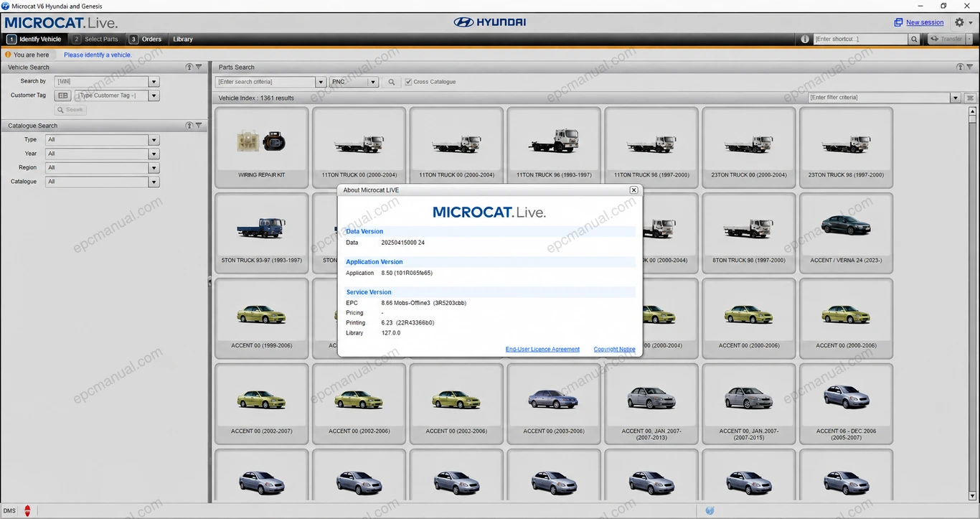Image resolution: width=980 pixels, height=519 pixels.
Task: Click the shortcut search magnifier icon
Action: tap(914, 39)
